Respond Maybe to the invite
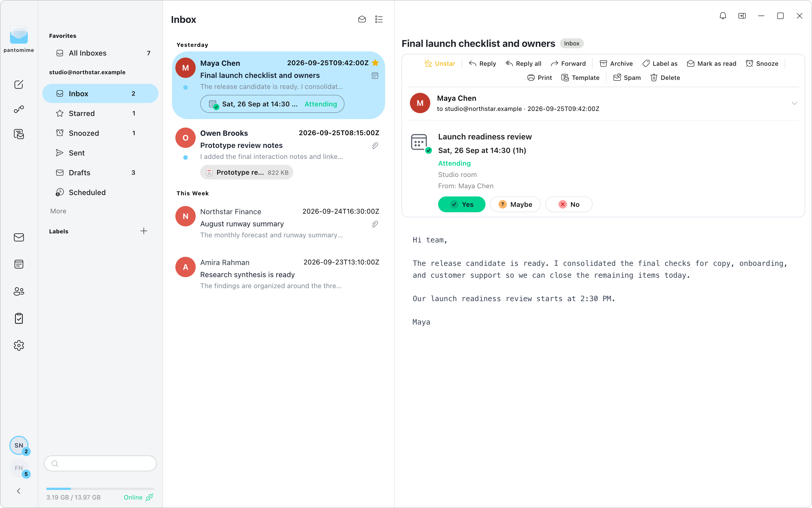 click(x=515, y=204)
